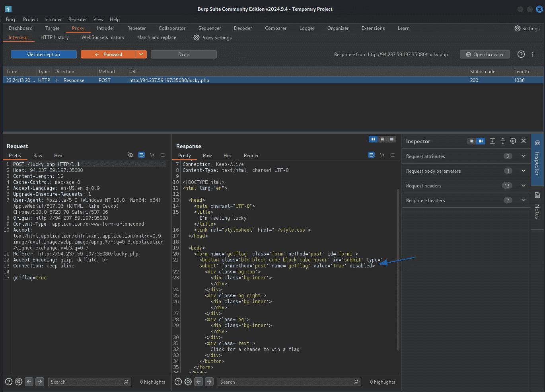Image resolution: width=545 pixels, height=392 pixels.
Task: Open the Inspector side tab
Action: coord(537,159)
